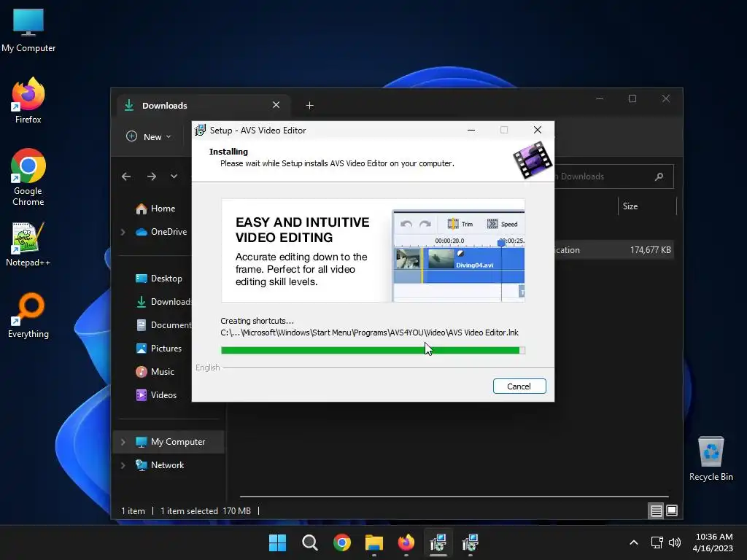
Task: Switch to large icons view in File Explorer
Action: point(672,511)
